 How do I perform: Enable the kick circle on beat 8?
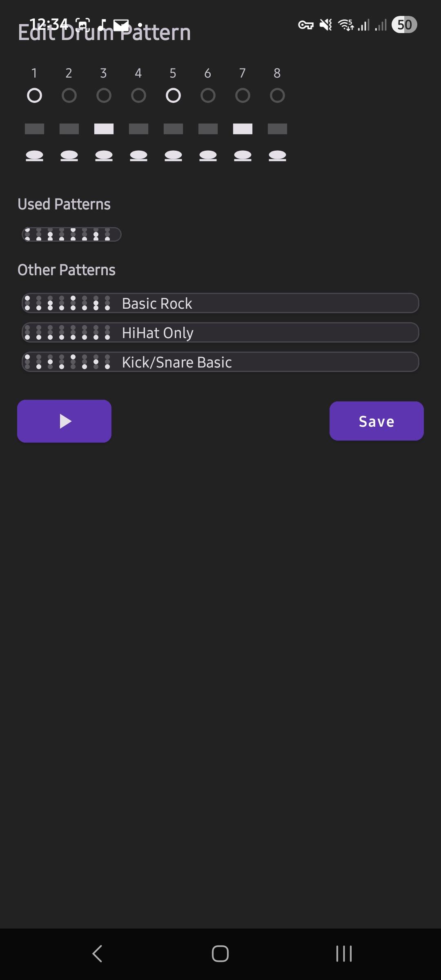coord(277,96)
